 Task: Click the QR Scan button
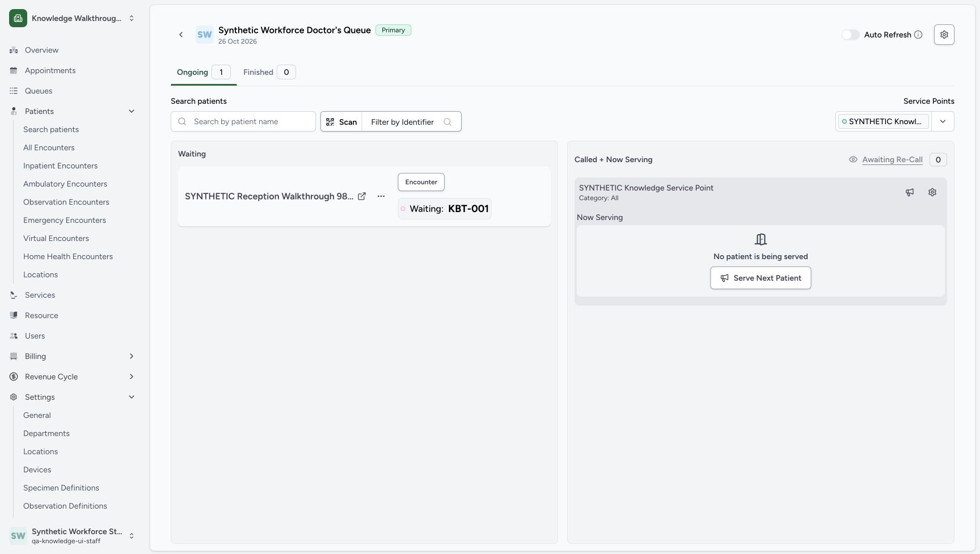[341, 121]
